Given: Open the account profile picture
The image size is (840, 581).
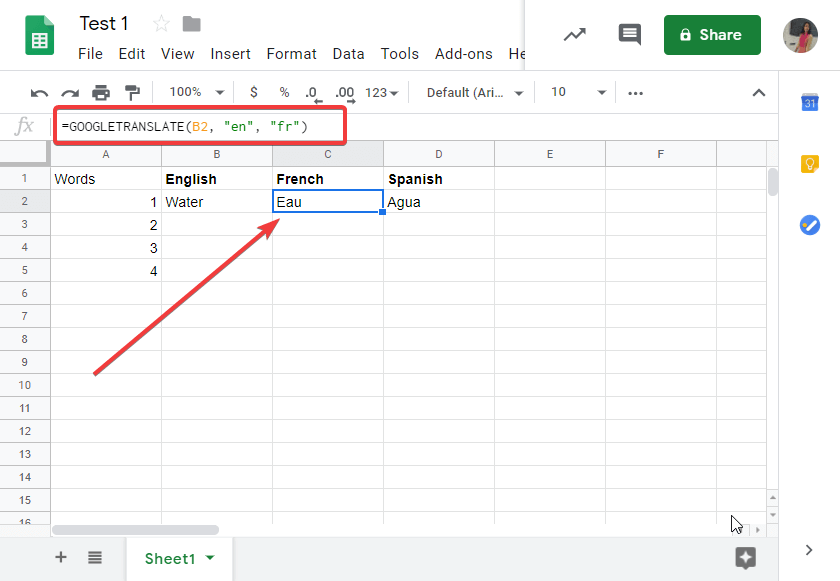Looking at the screenshot, I should (x=800, y=35).
